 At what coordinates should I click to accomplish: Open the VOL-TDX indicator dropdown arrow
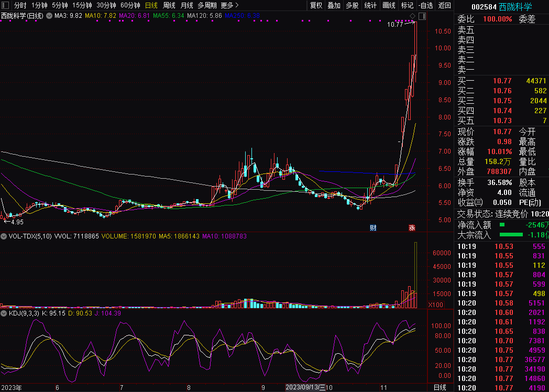(x=5, y=236)
